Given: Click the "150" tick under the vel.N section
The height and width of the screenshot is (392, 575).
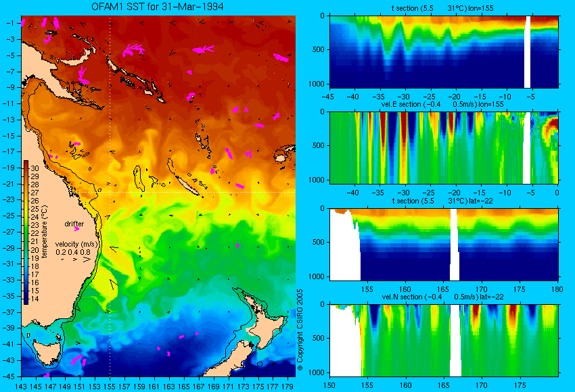Looking at the screenshot, I should [x=329, y=385].
